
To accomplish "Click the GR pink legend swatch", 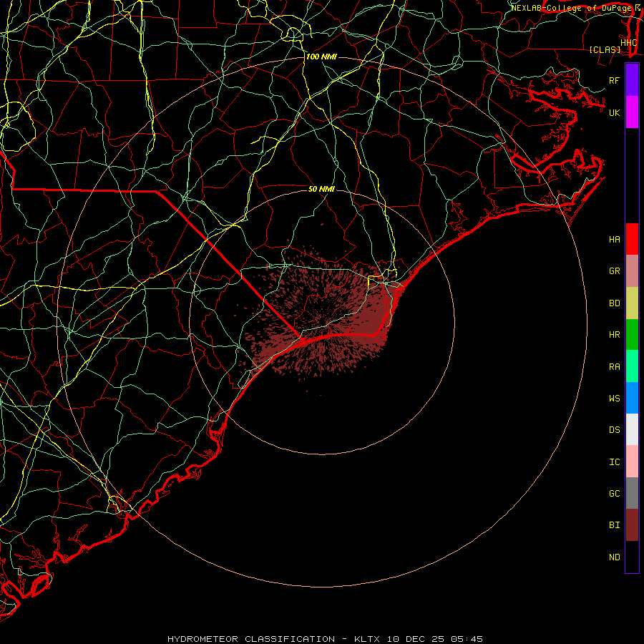I will 632,271.
